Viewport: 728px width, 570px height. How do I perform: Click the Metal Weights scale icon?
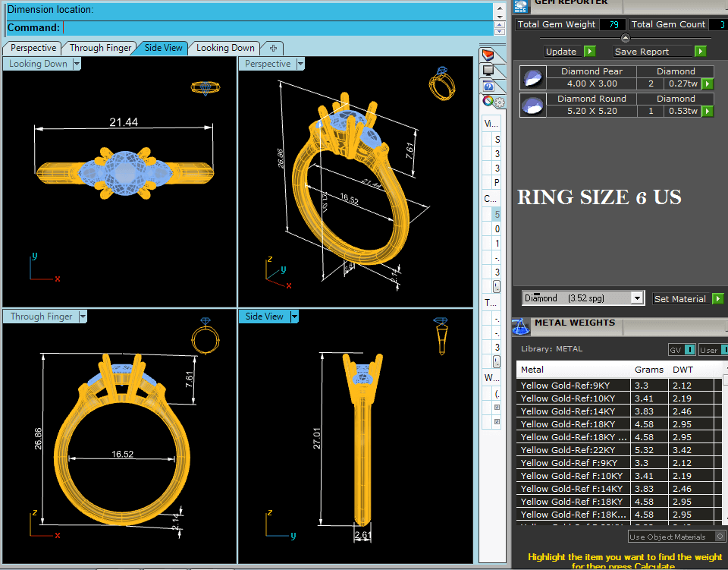(x=519, y=326)
